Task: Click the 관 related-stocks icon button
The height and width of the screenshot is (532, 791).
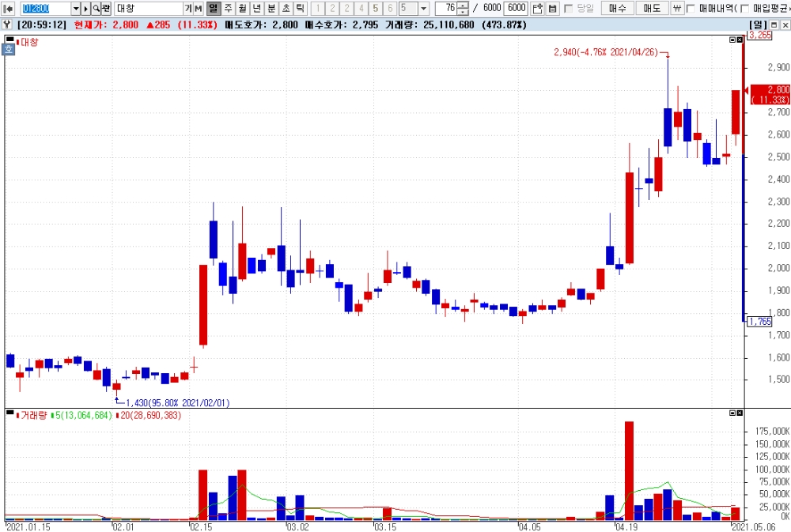Action: [106, 8]
